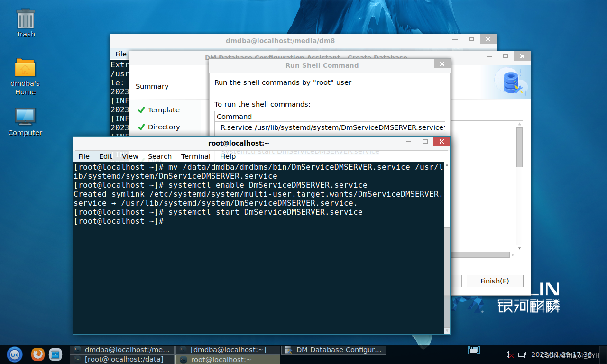607x364 pixels.
Task: Close the Run Shell Command dialog
Action: [x=442, y=64]
